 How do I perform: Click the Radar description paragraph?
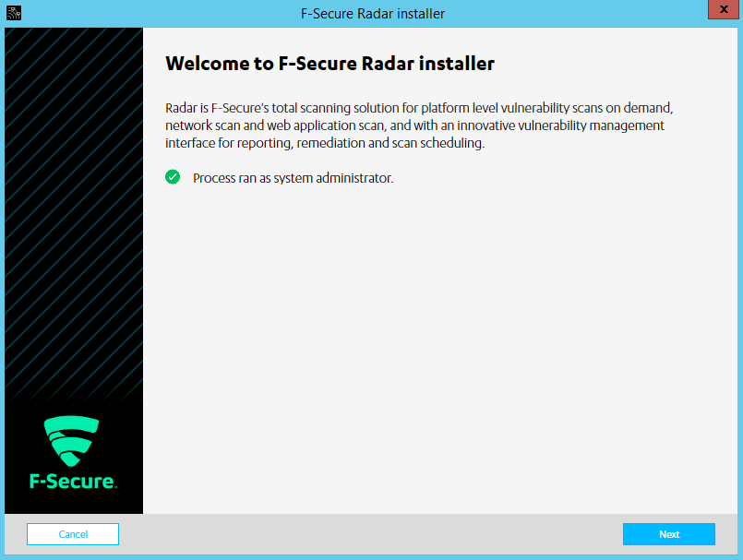pyautogui.click(x=419, y=125)
